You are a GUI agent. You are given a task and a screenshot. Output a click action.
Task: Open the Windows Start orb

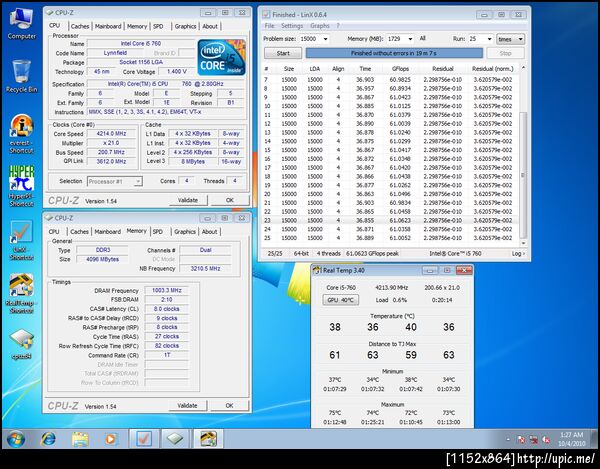[x=16, y=439]
